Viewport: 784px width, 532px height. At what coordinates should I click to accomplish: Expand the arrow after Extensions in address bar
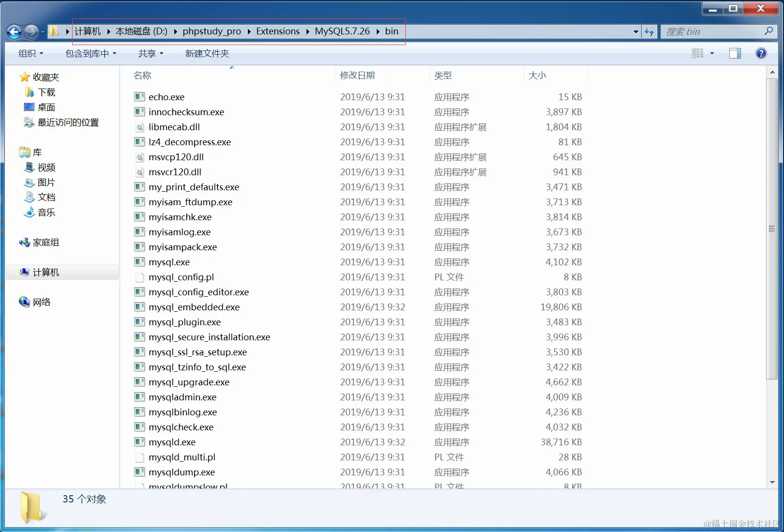coord(307,31)
